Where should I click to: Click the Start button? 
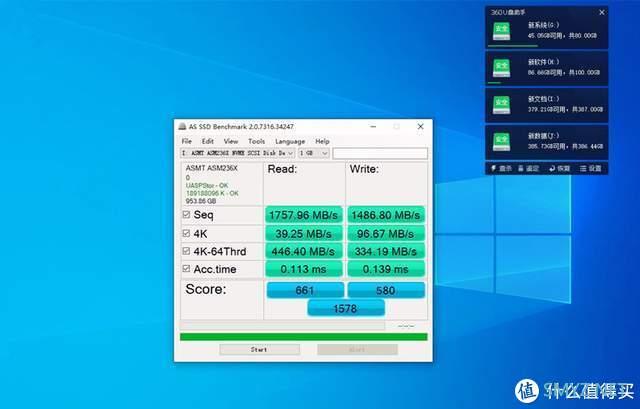tap(259, 349)
